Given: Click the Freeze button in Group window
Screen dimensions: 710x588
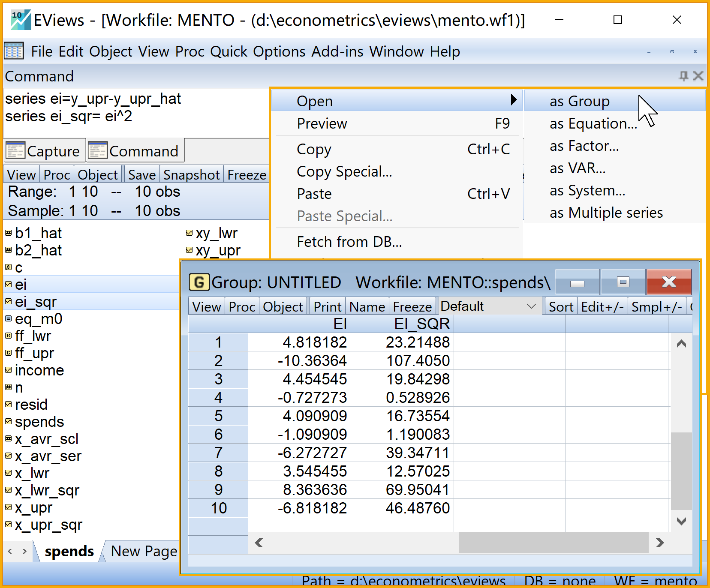Looking at the screenshot, I should coord(412,307).
